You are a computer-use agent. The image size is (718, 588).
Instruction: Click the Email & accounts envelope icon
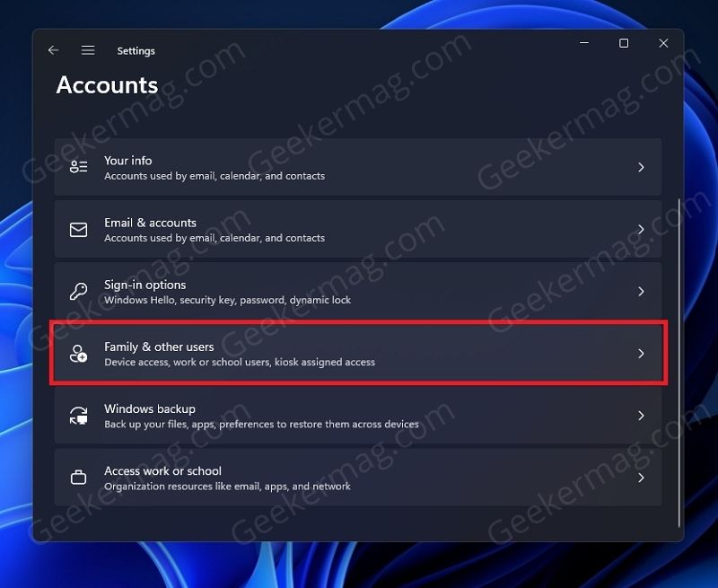tap(78, 230)
